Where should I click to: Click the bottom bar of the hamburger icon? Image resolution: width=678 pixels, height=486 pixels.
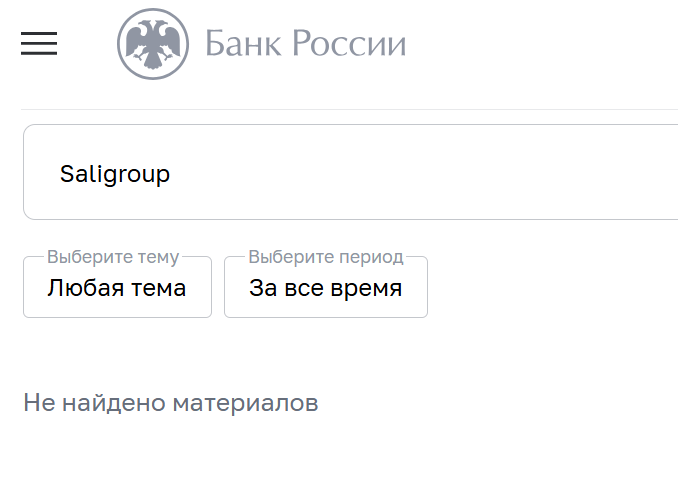[x=39, y=53]
